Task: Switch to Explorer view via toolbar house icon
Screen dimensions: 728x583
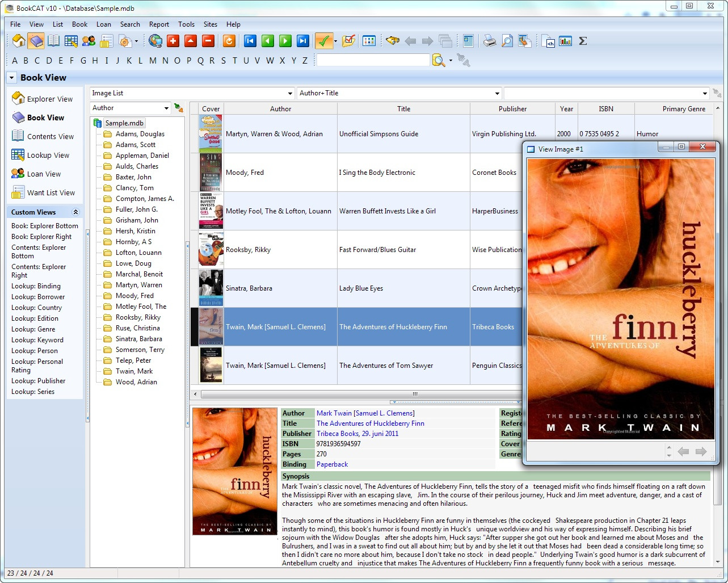Action: [19, 41]
